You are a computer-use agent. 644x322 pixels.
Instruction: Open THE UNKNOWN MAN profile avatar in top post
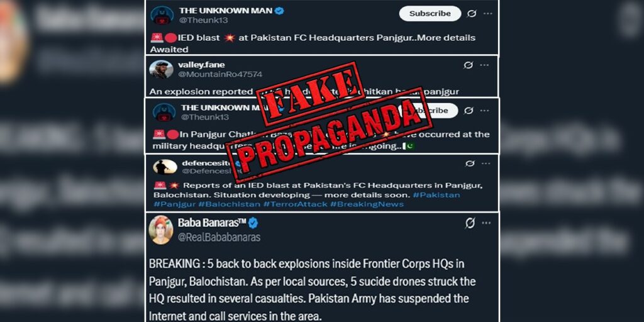click(162, 16)
